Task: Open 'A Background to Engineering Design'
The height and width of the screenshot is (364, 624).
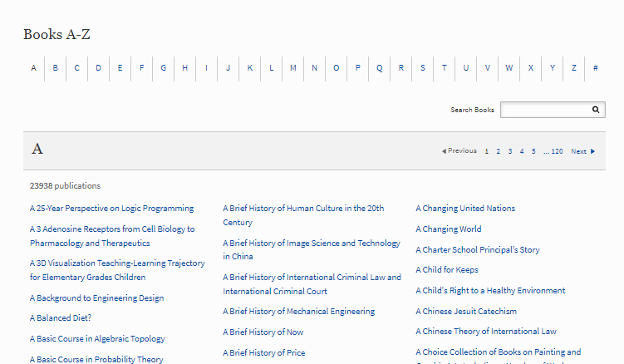Action: click(96, 298)
